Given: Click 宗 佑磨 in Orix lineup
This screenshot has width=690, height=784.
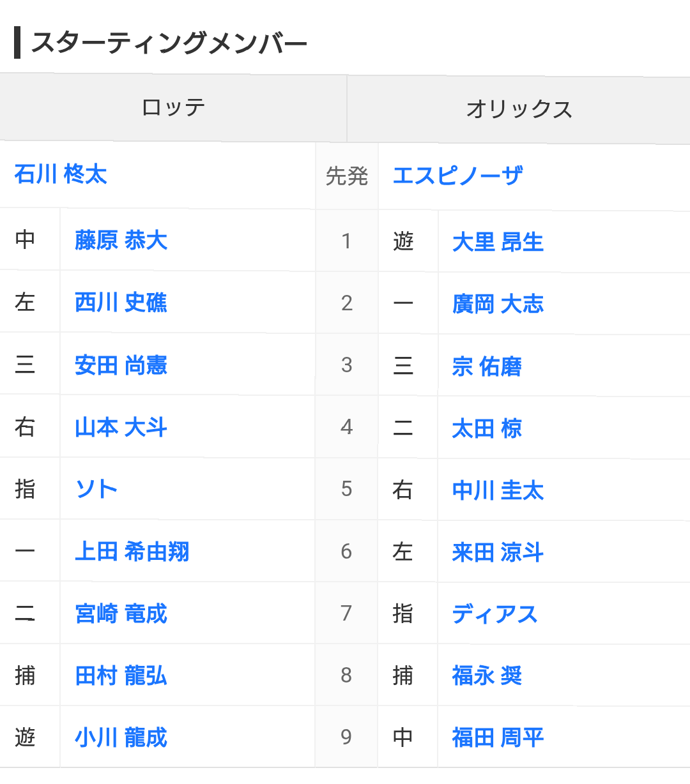Looking at the screenshot, I should pyautogui.click(x=487, y=366).
